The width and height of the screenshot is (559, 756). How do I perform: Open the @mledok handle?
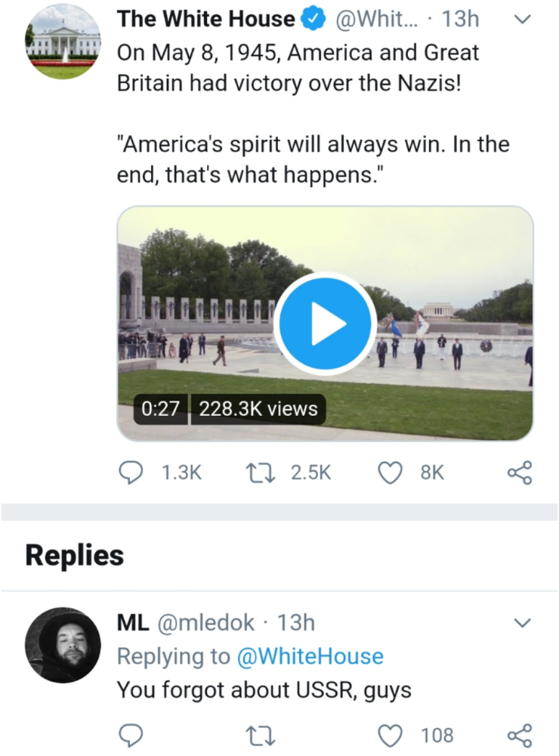(x=205, y=623)
